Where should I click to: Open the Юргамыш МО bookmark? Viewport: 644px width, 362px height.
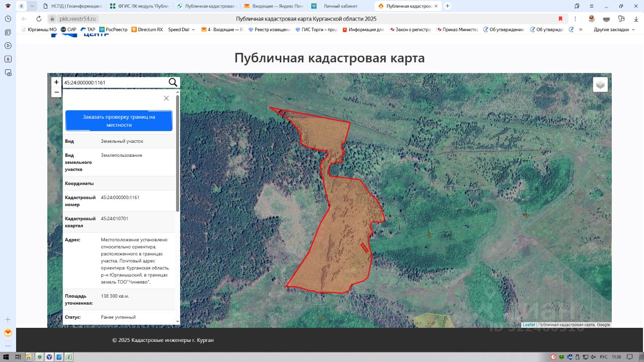pyautogui.click(x=39, y=30)
